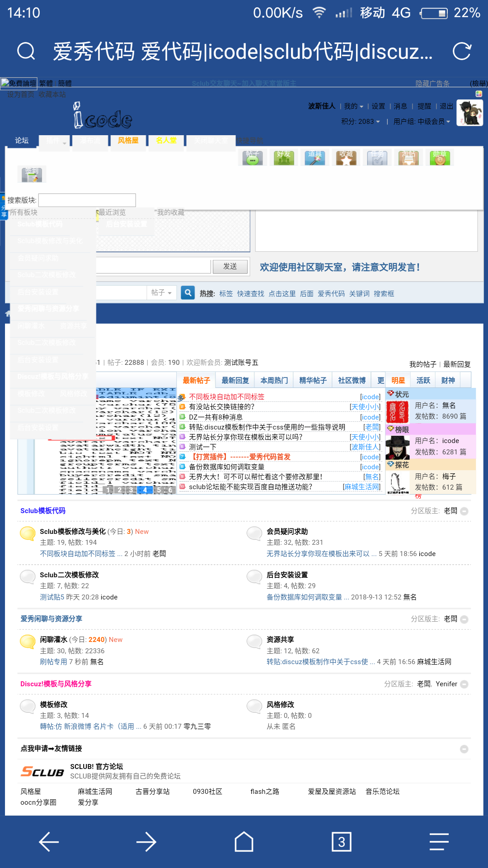Screen dimensions: 488x868
Task: Open the 帖子 search type dropdown
Action: point(161,293)
